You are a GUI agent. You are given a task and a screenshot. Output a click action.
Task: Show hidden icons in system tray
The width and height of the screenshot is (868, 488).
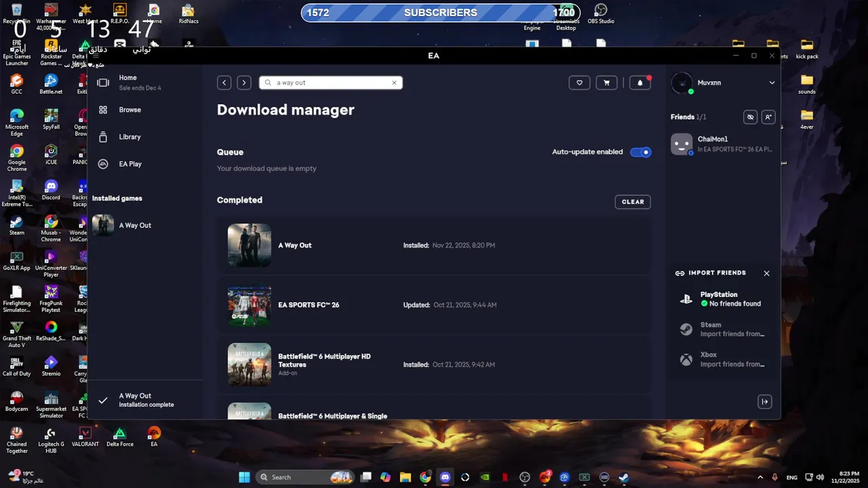click(x=760, y=477)
